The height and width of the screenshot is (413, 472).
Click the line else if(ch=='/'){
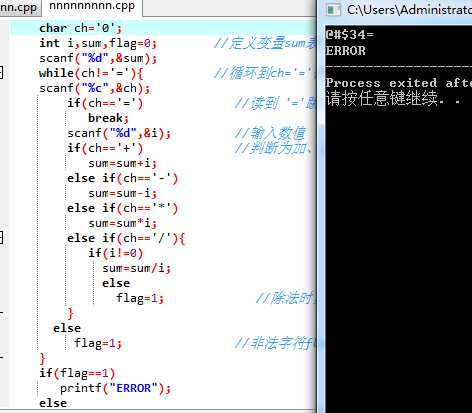click(126, 238)
